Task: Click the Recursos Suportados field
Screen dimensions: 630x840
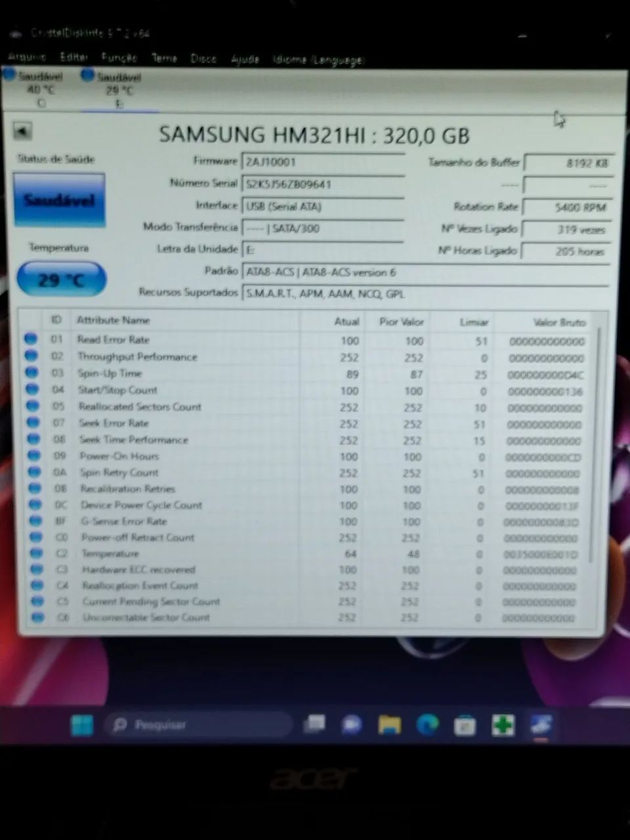Action: click(425, 294)
